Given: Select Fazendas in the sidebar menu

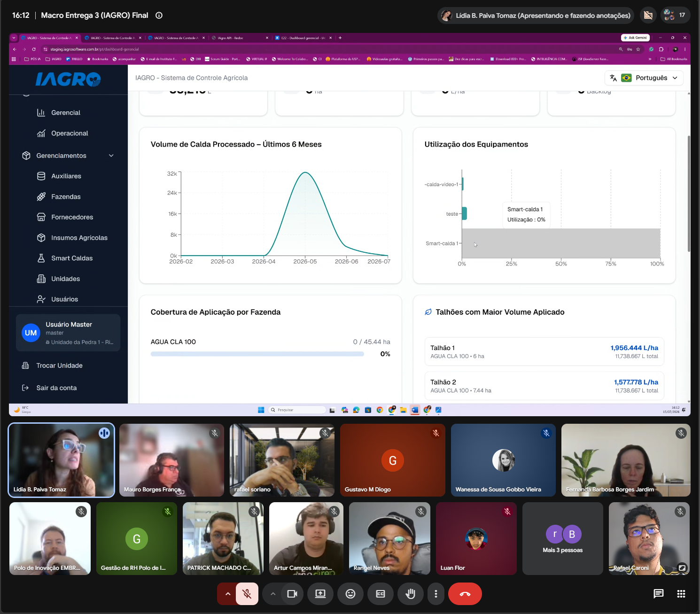Looking at the screenshot, I should click(66, 197).
